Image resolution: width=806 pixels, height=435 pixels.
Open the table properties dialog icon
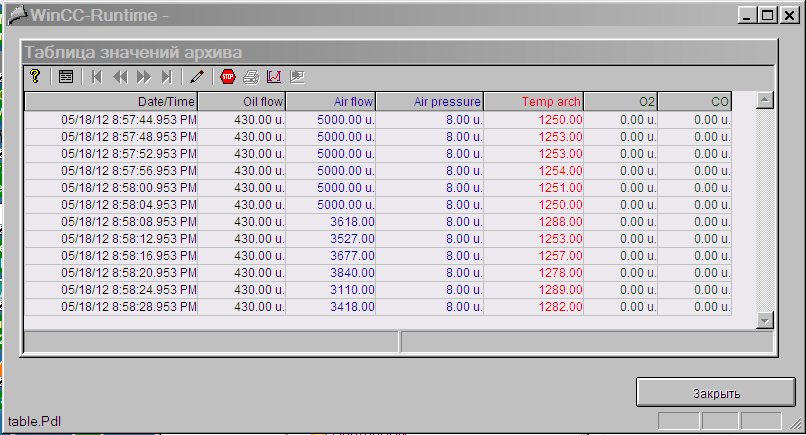pos(66,77)
